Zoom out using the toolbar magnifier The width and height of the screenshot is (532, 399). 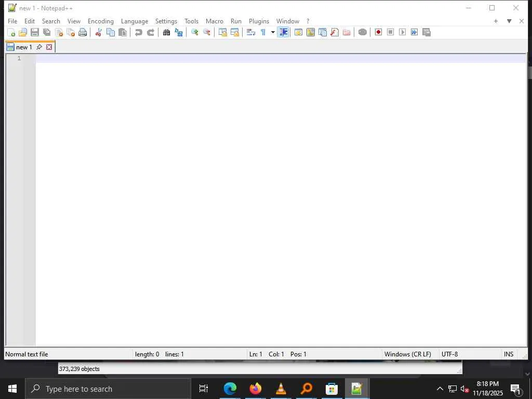click(x=207, y=32)
